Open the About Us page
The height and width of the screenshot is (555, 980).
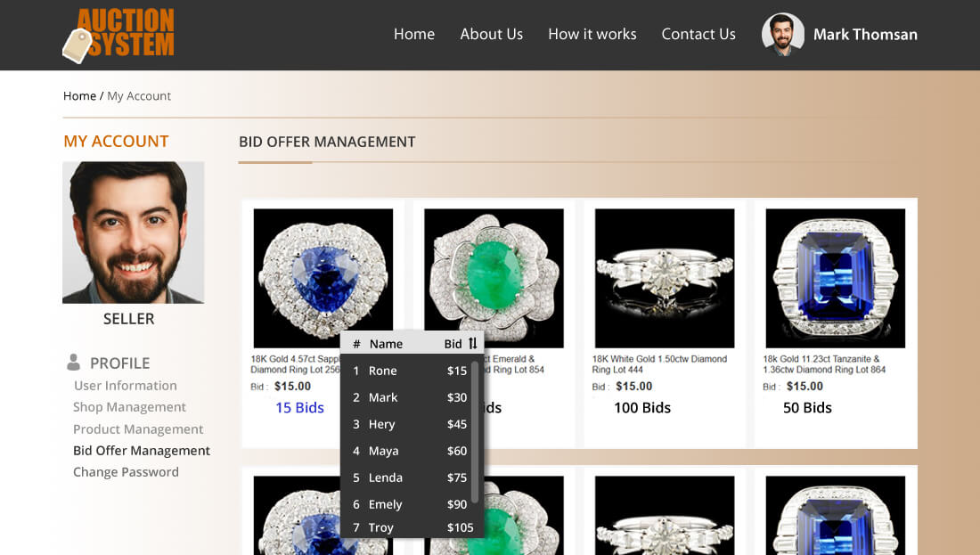pyautogui.click(x=491, y=34)
